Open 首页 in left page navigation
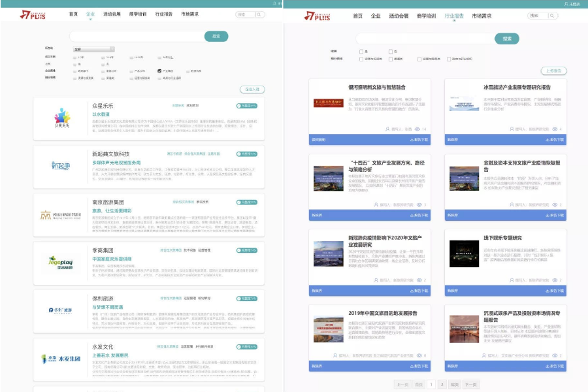 tap(73, 14)
